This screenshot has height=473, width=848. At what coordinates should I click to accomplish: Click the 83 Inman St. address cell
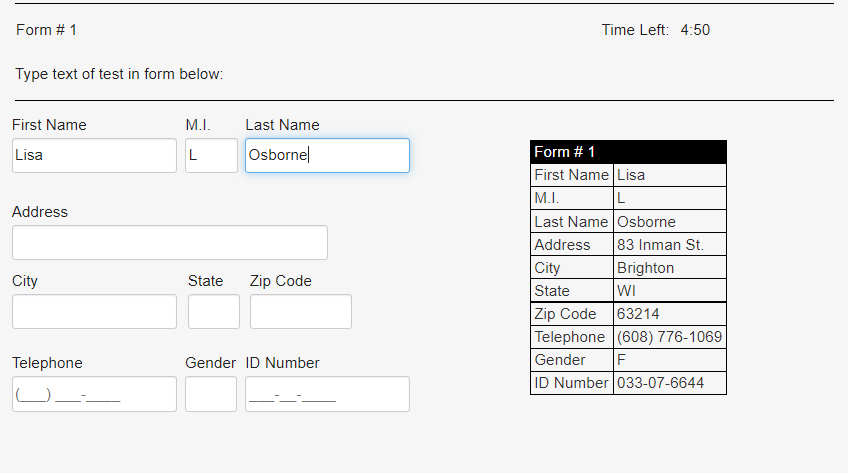pyautogui.click(x=670, y=245)
